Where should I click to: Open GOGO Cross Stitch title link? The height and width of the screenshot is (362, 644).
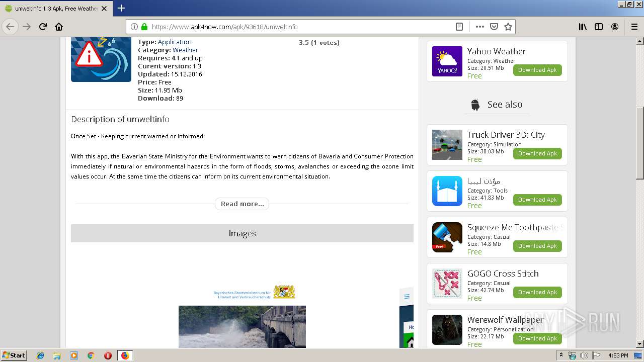tap(503, 274)
